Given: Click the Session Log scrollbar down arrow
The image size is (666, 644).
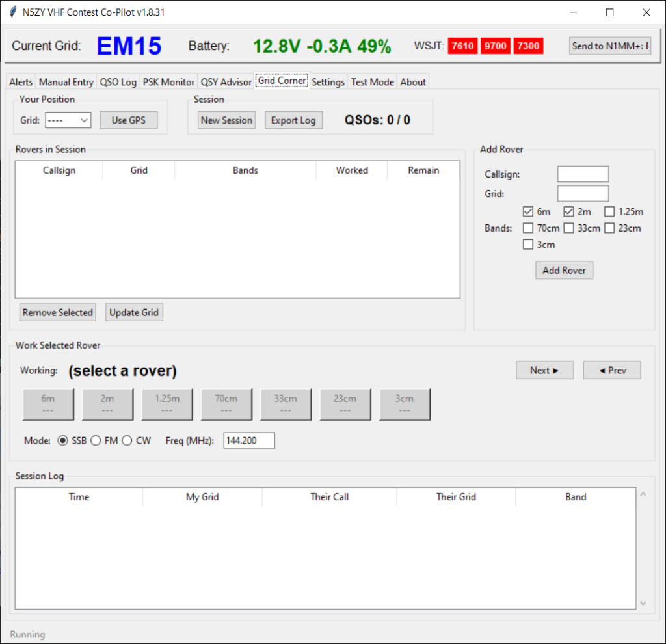Looking at the screenshot, I should pyautogui.click(x=643, y=603).
